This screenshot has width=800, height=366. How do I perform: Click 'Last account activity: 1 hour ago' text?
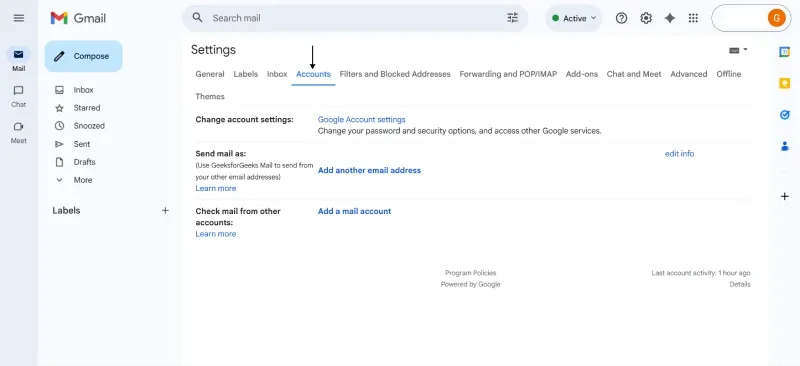click(701, 273)
